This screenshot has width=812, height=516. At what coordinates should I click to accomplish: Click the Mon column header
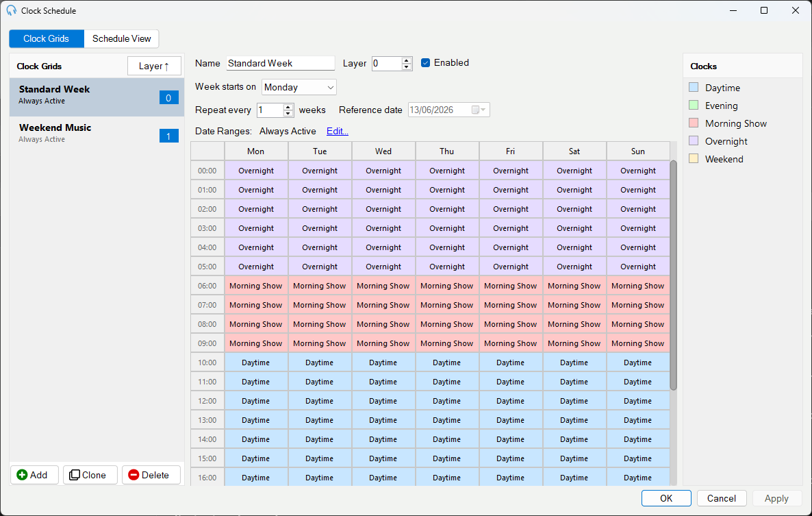(x=256, y=151)
